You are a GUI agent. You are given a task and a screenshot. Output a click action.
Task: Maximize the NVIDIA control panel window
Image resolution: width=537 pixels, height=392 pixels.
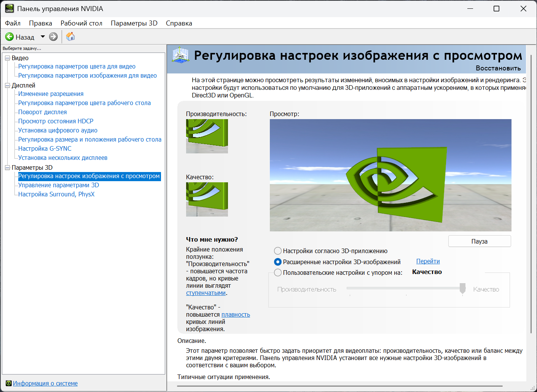(496, 8)
